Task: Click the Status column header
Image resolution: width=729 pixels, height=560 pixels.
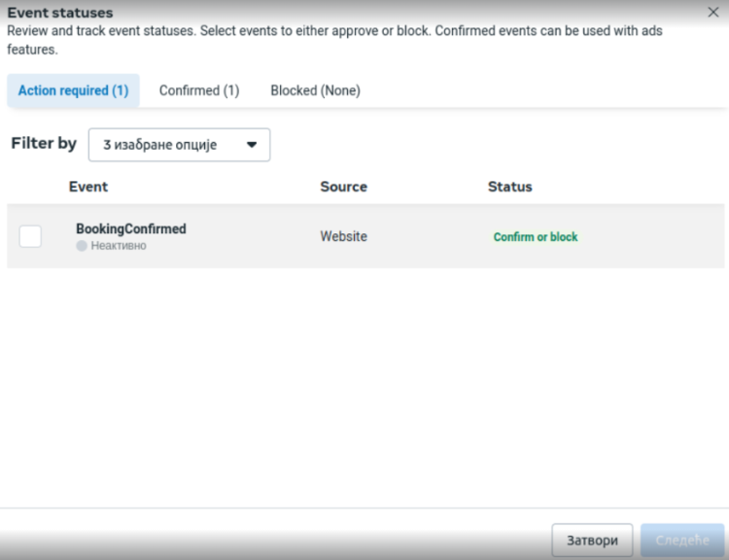Action: click(509, 187)
